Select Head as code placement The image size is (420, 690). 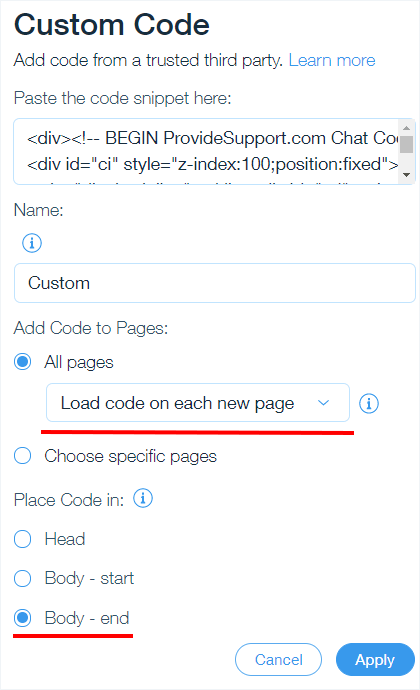click(x=22, y=539)
